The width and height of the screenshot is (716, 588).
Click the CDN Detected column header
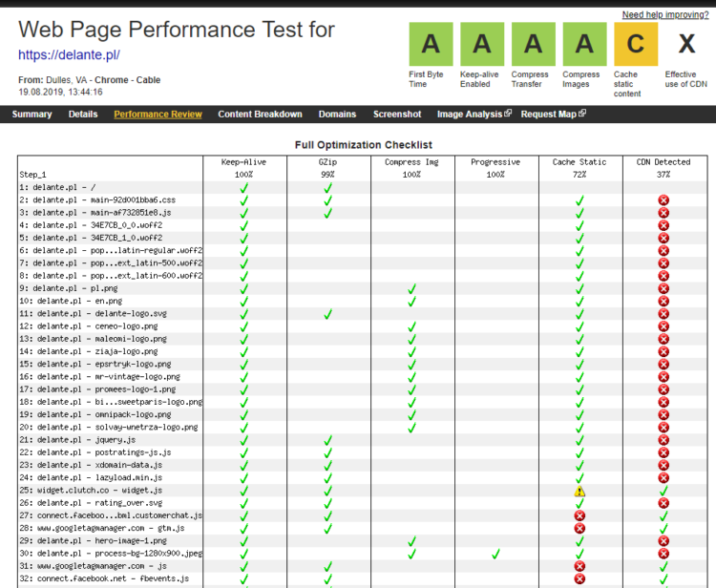tap(663, 162)
